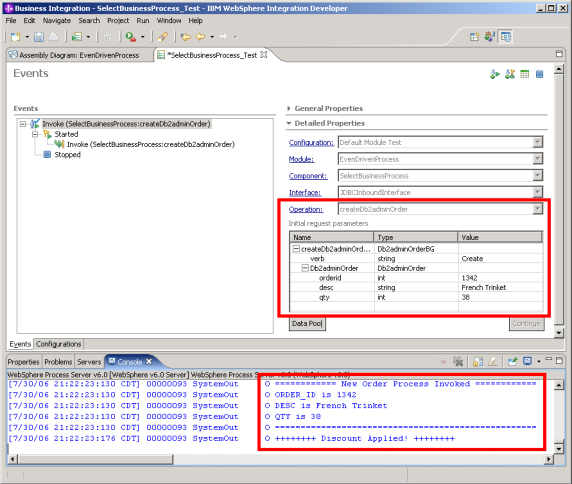Open the Servers view tab
Viewport: 572px width, 484px height.
tap(89, 362)
